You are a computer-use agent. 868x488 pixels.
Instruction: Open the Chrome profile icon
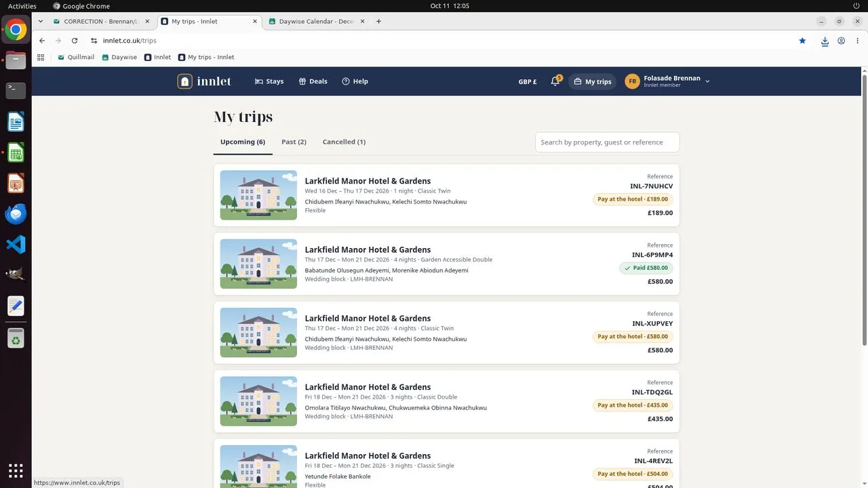[x=841, y=41]
